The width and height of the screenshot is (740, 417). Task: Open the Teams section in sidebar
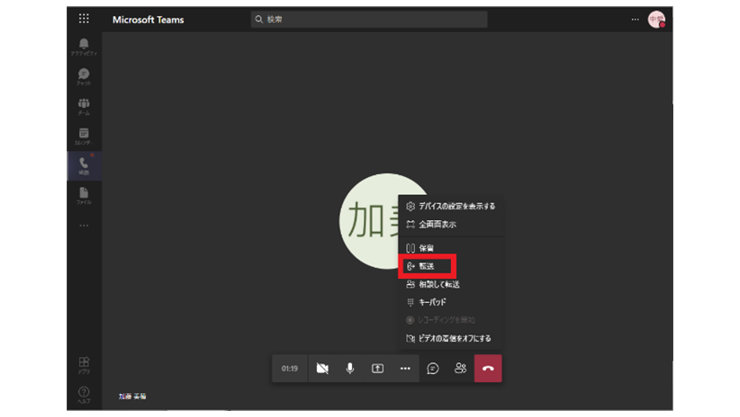[x=84, y=106]
